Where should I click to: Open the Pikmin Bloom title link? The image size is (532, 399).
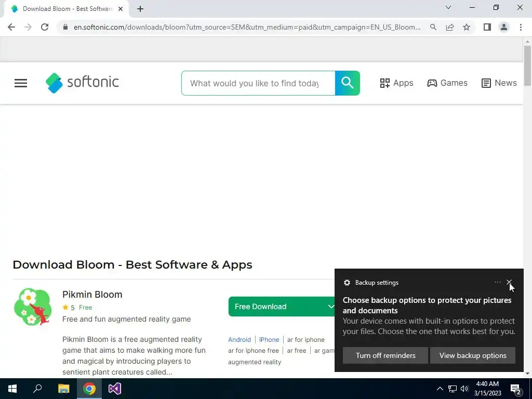point(92,295)
